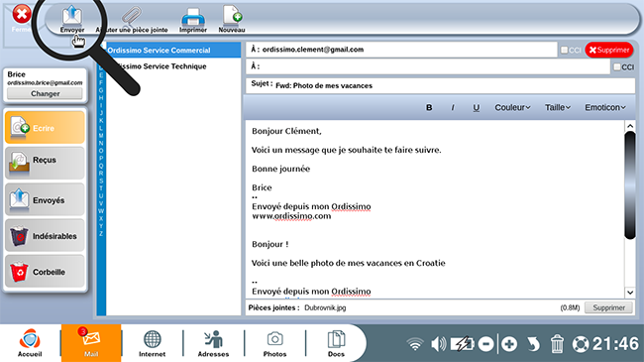Click the Dubrovnik.jpg attachment name

point(325,307)
